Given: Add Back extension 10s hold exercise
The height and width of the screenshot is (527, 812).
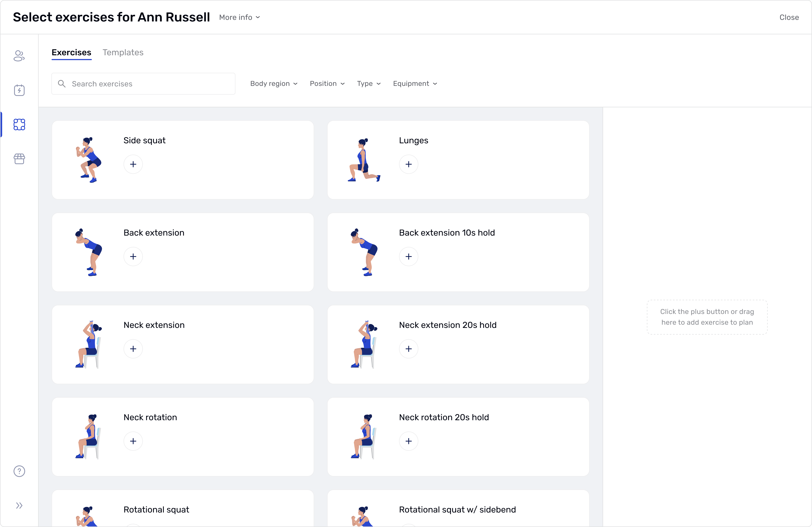Looking at the screenshot, I should tap(408, 256).
